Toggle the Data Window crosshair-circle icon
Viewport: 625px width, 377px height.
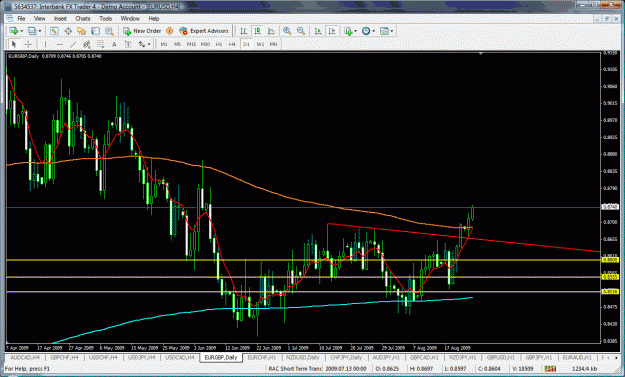[x=68, y=31]
